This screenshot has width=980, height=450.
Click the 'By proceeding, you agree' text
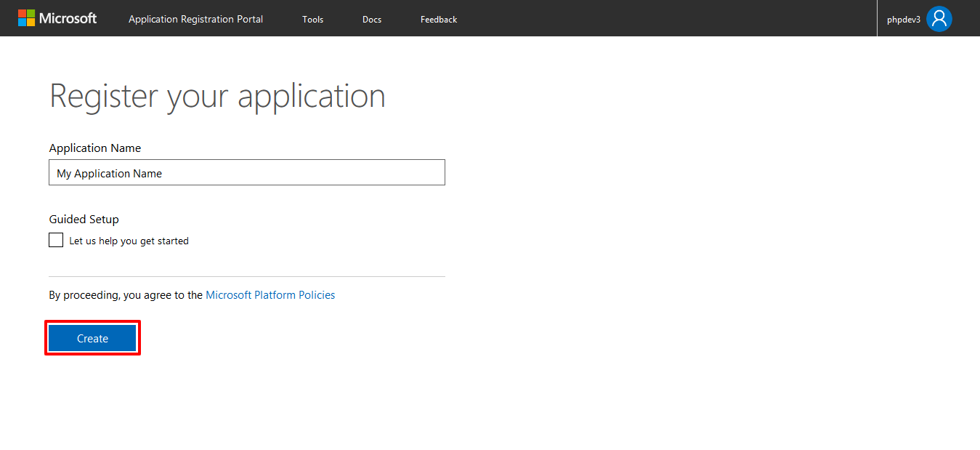click(x=126, y=295)
